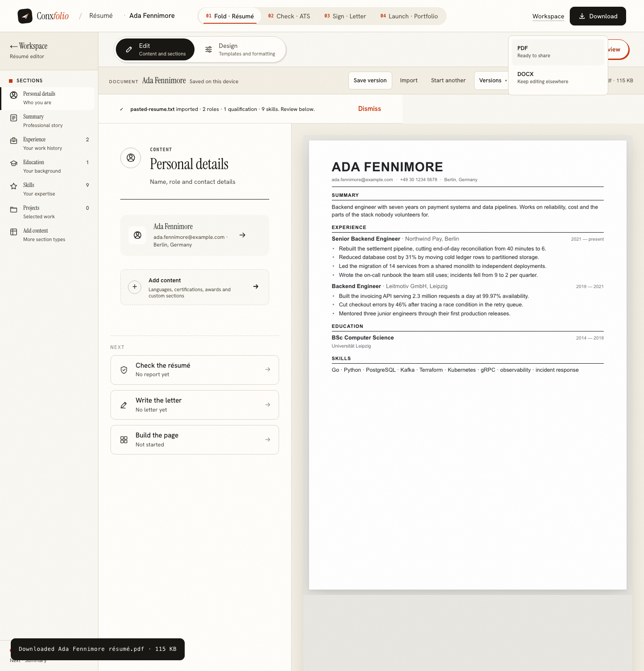The image size is (644, 671).
Task: Click the Downloaded résumé.pdf toast notification
Action: point(97,649)
